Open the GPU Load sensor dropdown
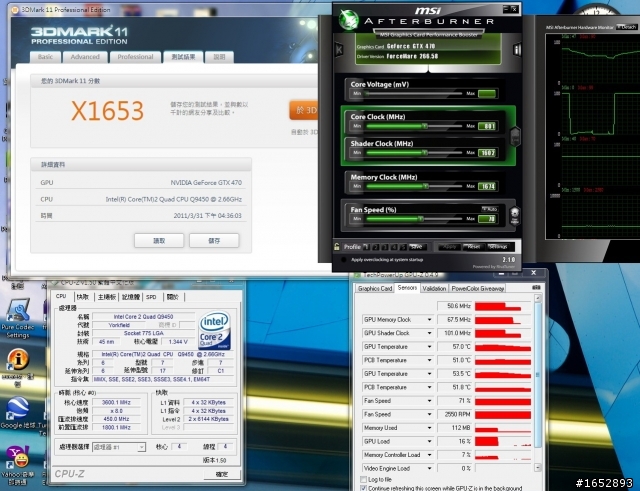Screen dimensions: 640x491 click(x=429, y=441)
